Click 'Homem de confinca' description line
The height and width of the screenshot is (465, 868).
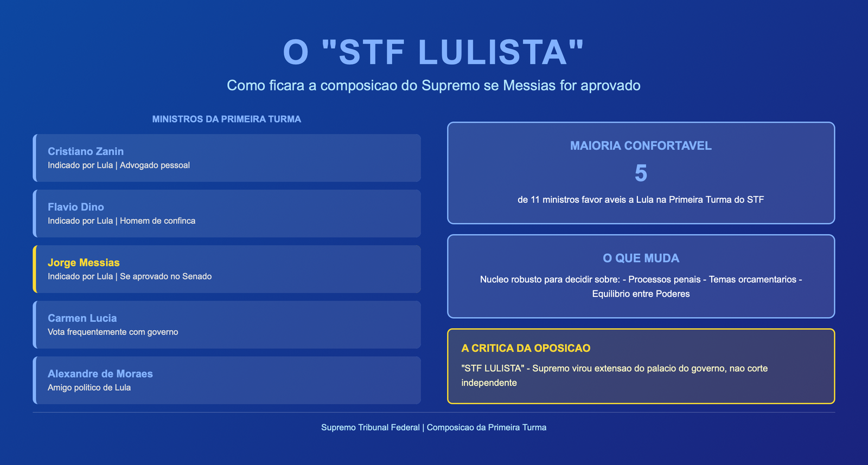click(x=122, y=221)
